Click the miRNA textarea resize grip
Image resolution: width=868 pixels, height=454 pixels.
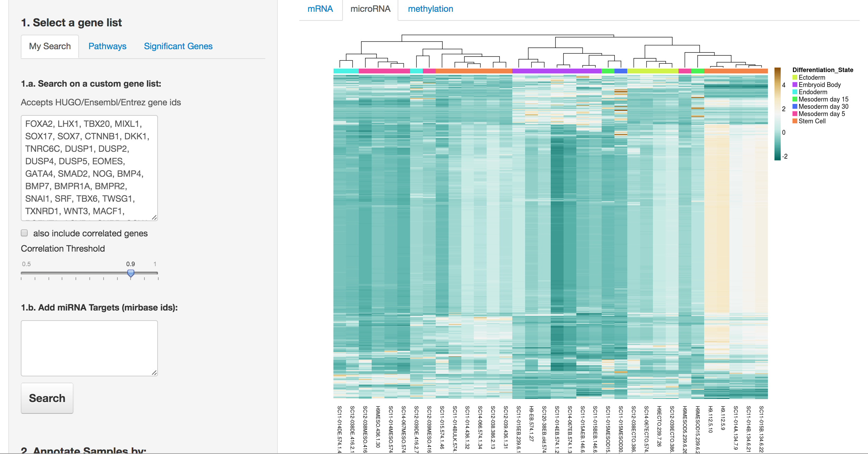(x=154, y=373)
